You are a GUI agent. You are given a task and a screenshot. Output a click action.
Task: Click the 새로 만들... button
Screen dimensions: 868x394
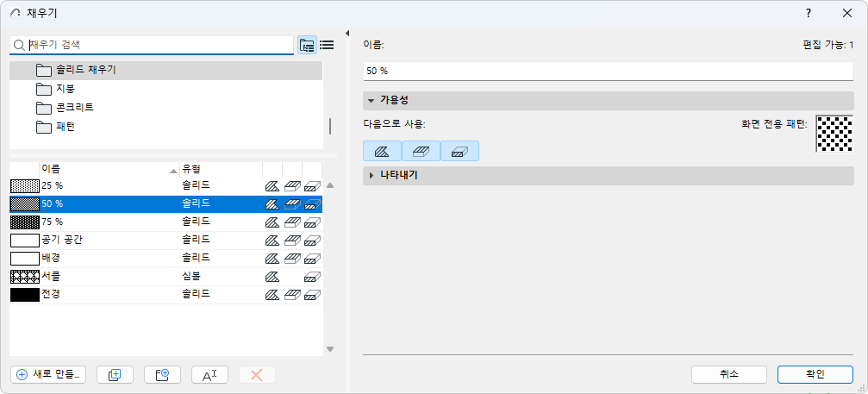coord(48,375)
